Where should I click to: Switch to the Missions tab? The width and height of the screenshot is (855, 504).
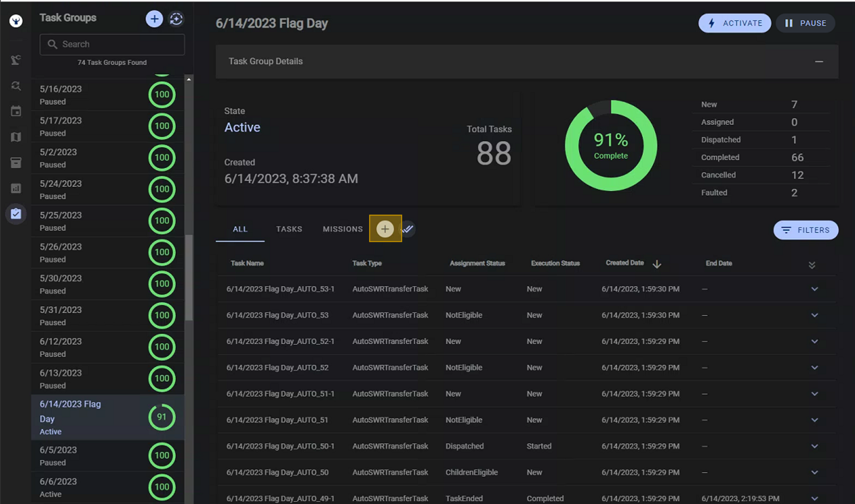pos(343,229)
